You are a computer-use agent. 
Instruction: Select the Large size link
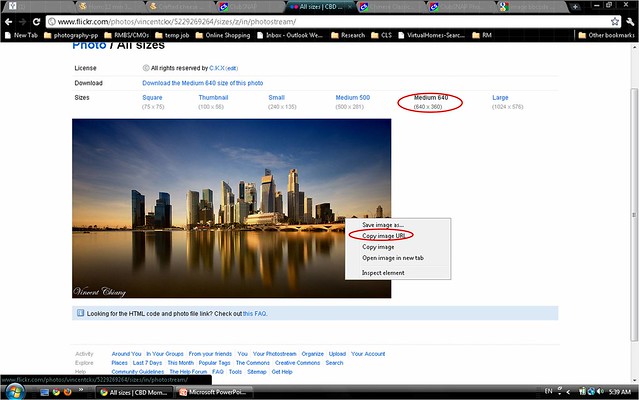[x=500, y=98]
